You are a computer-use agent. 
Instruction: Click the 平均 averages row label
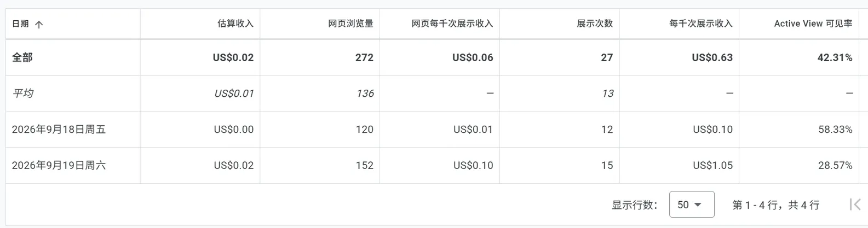click(x=22, y=93)
